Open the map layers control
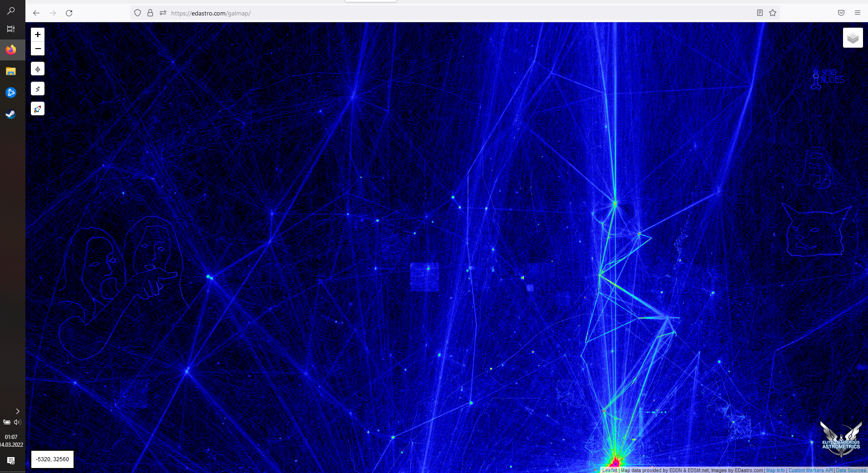Image resolution: width=868 pixels, height=473 pixels. 853,38
